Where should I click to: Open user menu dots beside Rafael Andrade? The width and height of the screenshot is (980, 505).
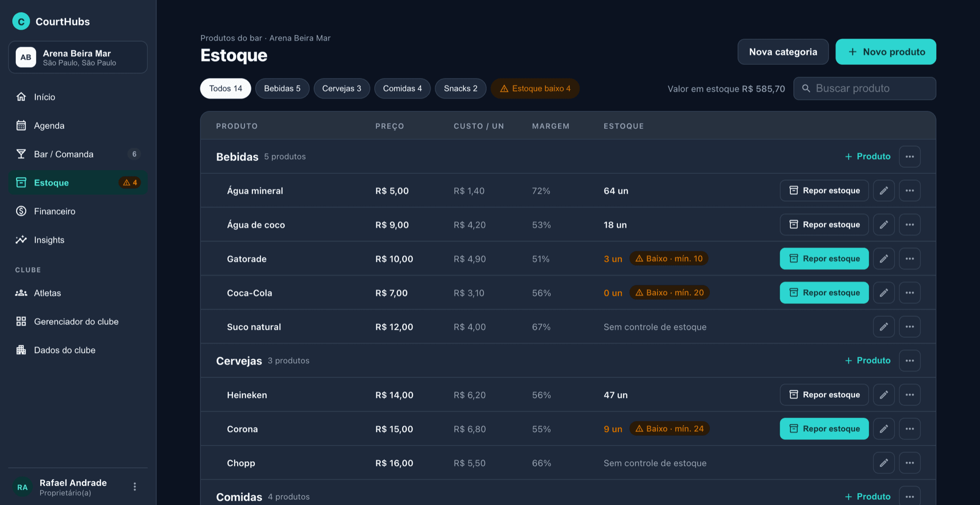[x=135, y=486]
